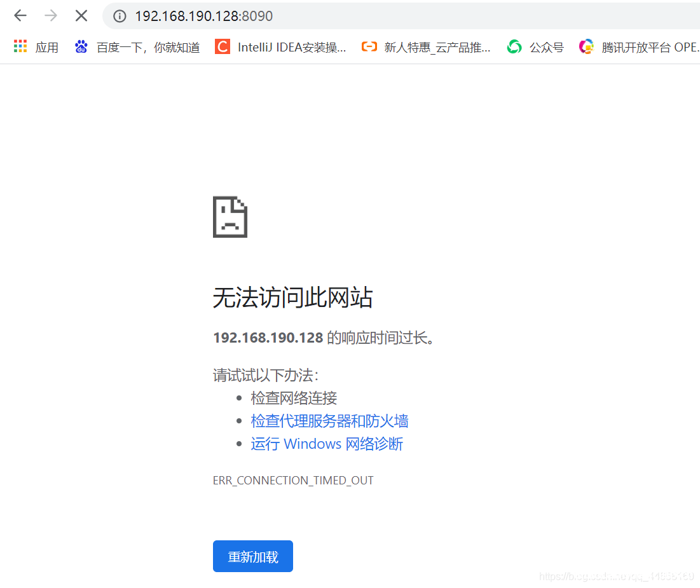This screenshot has width=700, height=588.
Task: Run Windows network diagnostics via the link
Action: pyautogui.click(x=326, y=444)
